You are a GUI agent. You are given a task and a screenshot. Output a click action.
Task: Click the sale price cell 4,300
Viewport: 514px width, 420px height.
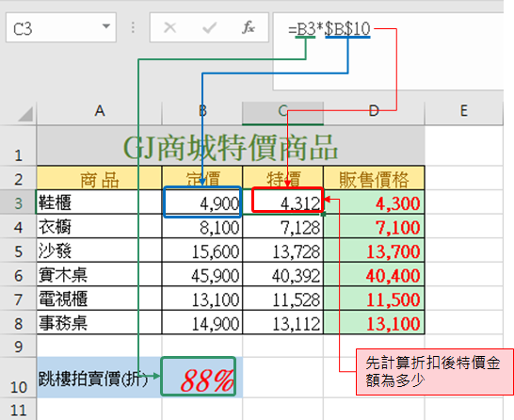click(374, 202)
